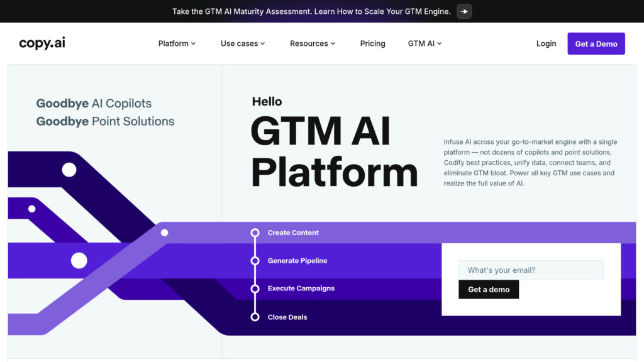644x362 pixels.
Task: Click the Generate Pipeline step circle
Action: click(255, 261)
